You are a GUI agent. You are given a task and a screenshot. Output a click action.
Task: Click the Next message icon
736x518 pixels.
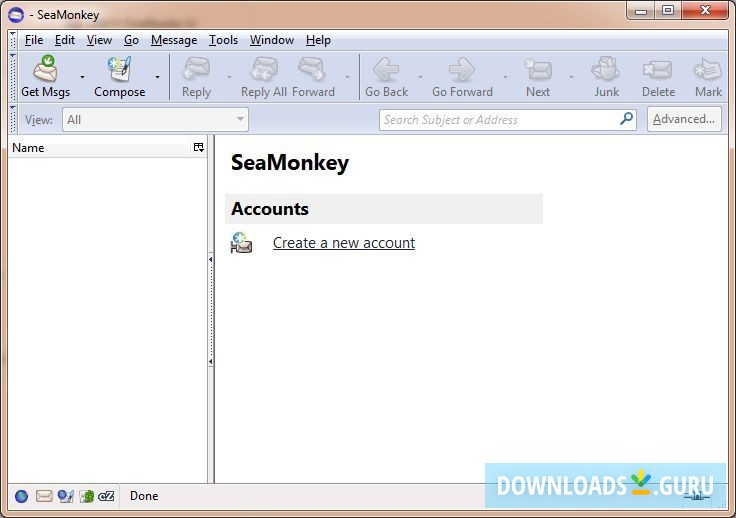pos(538,69)
